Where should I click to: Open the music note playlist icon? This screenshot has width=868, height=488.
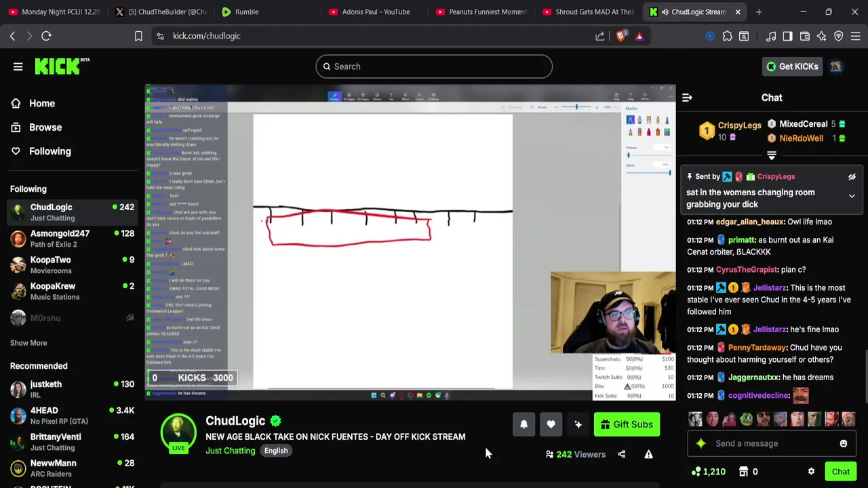[x=771, y=36]
